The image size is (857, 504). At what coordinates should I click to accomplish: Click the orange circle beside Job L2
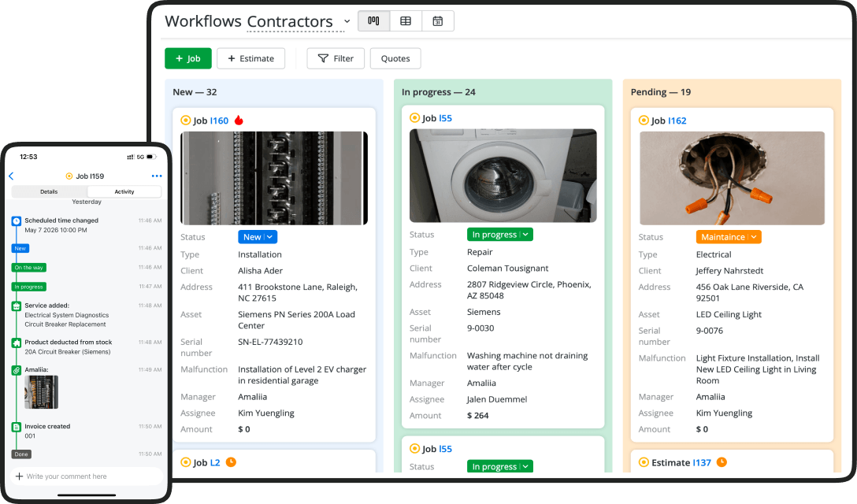point(186,462)
